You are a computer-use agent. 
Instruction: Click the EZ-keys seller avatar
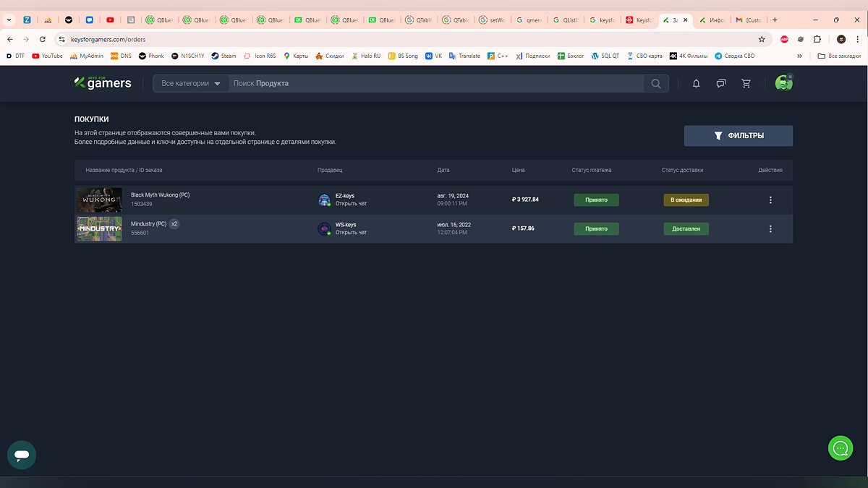pos(325,200)
